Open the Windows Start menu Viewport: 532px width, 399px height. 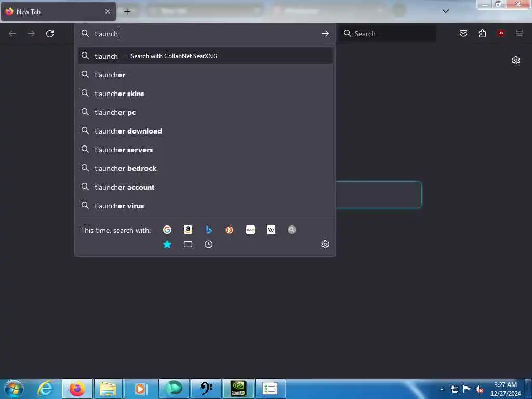coord(14,389)
